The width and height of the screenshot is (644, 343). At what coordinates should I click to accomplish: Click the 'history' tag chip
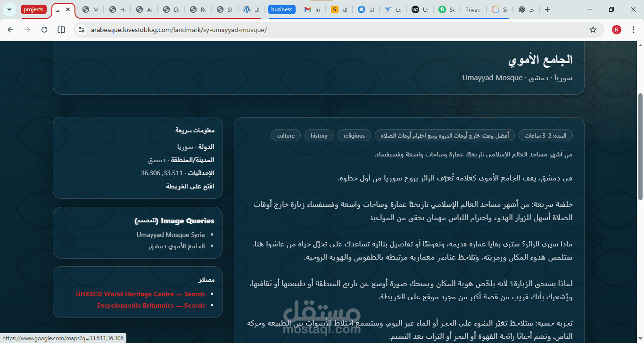[319, 136]
